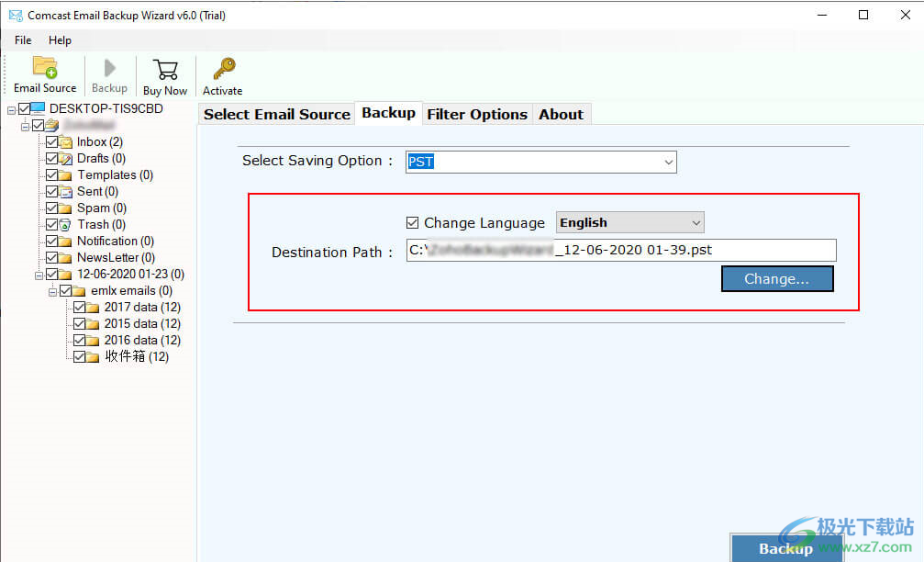
Task: Click the 2015 data folder icon
Action: (93, 324)
